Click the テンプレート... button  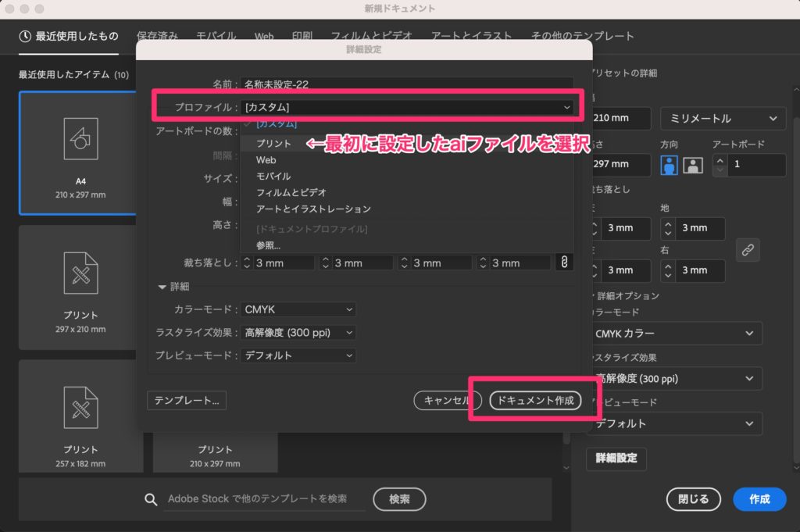pos(186,400)
